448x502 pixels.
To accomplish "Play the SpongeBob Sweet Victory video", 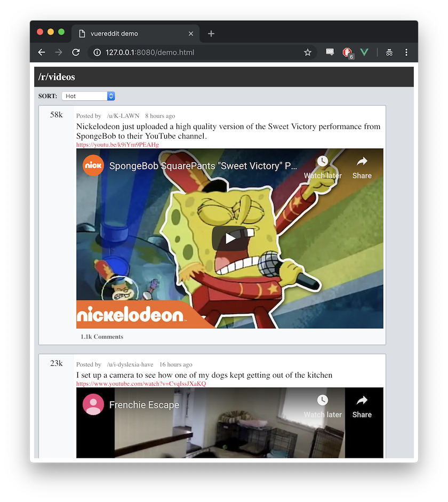I will 230,238.
